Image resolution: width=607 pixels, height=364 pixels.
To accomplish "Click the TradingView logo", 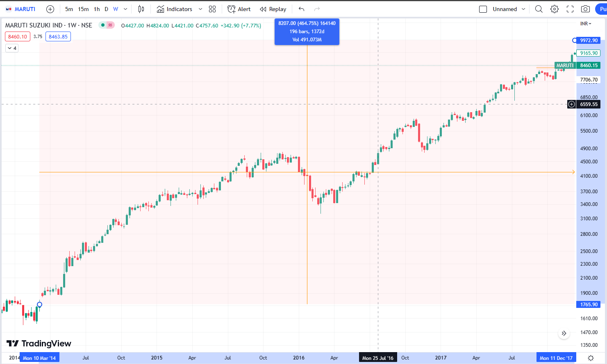I will (x=39, y=344).
